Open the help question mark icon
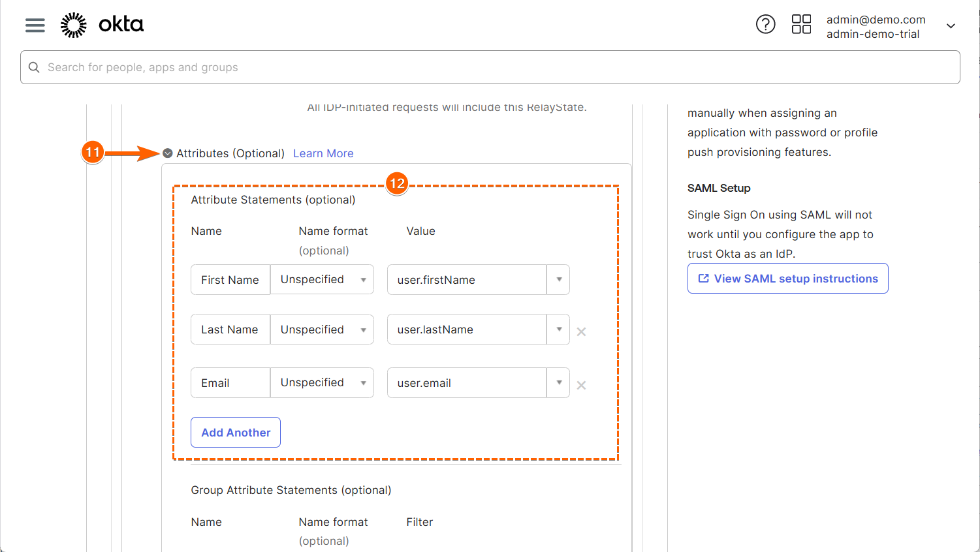This screenshot has width=980, height=552. 765,25
